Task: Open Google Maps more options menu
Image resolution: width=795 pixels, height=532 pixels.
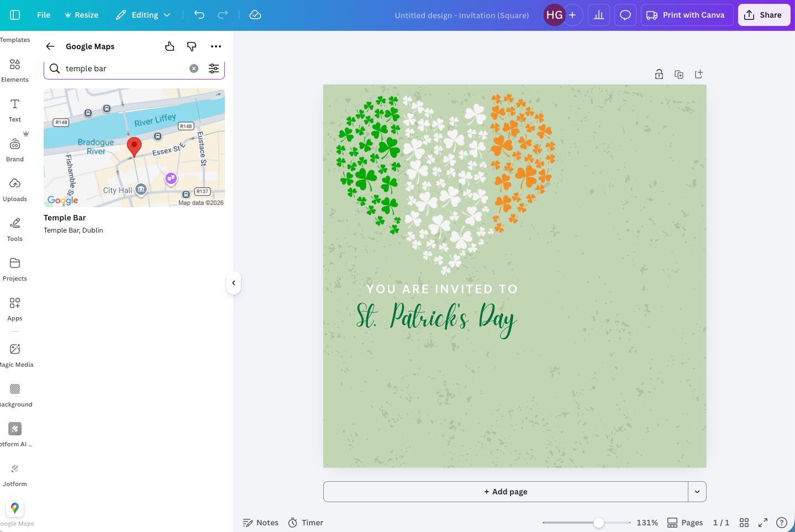Action: (216, 46)
